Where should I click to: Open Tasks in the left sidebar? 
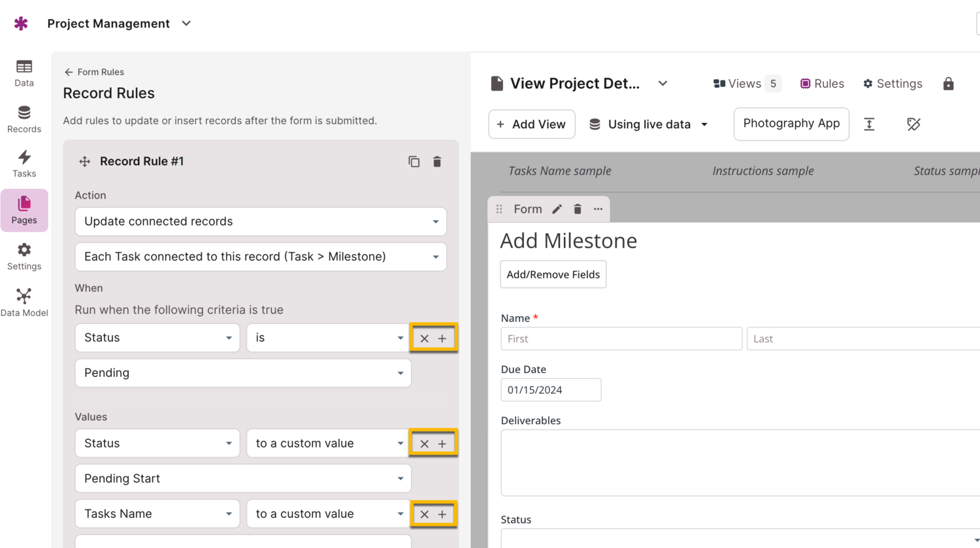(24, 163)
